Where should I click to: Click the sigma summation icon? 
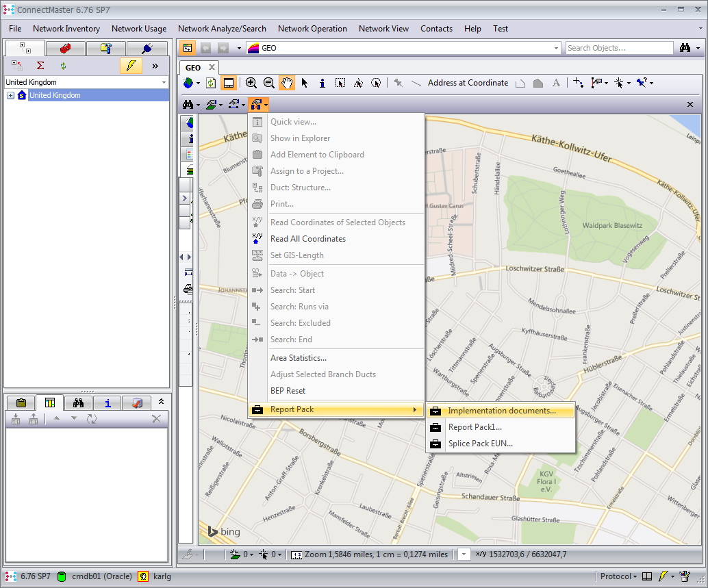[x=40, y=66]
